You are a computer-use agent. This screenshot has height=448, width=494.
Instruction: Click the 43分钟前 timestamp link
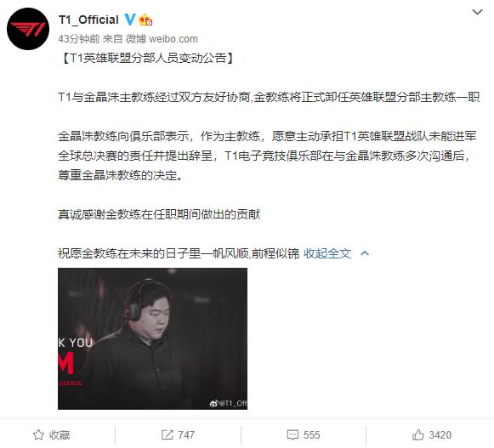point(79,39)
